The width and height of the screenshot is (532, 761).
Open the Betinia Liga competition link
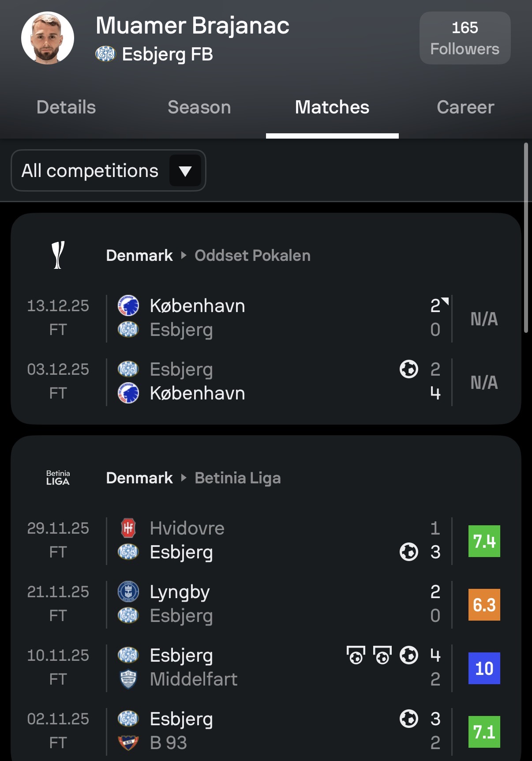(238, 478)
